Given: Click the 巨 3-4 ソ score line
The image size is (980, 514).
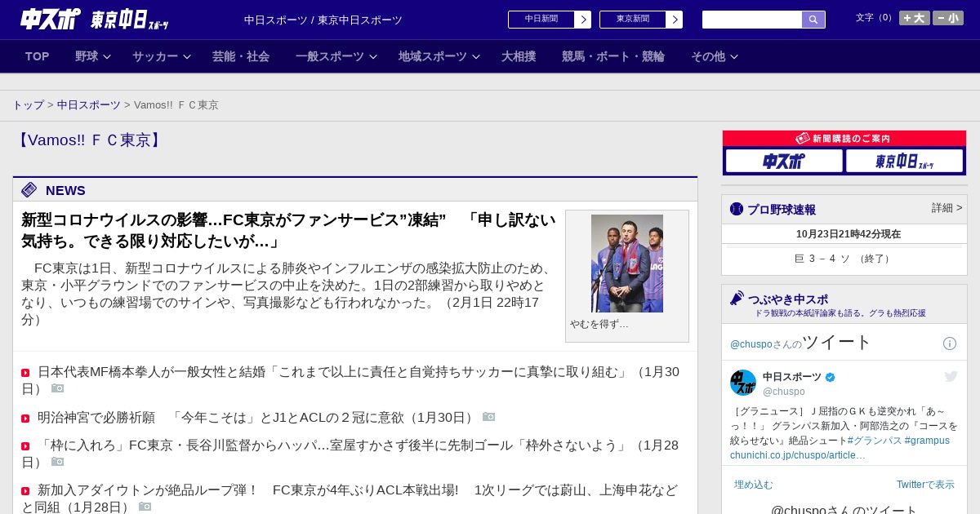Looking at the screenshot, I should click(844, 259).
